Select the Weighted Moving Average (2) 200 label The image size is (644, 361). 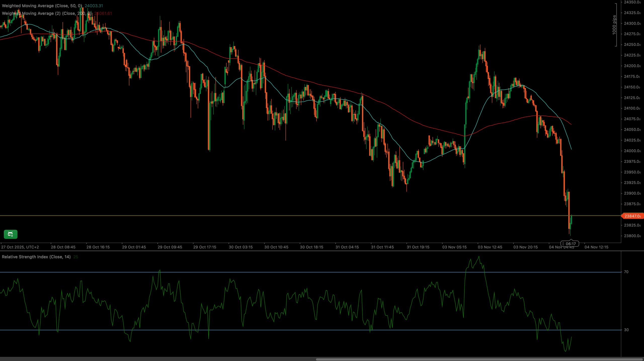click(x=47, y=13)
